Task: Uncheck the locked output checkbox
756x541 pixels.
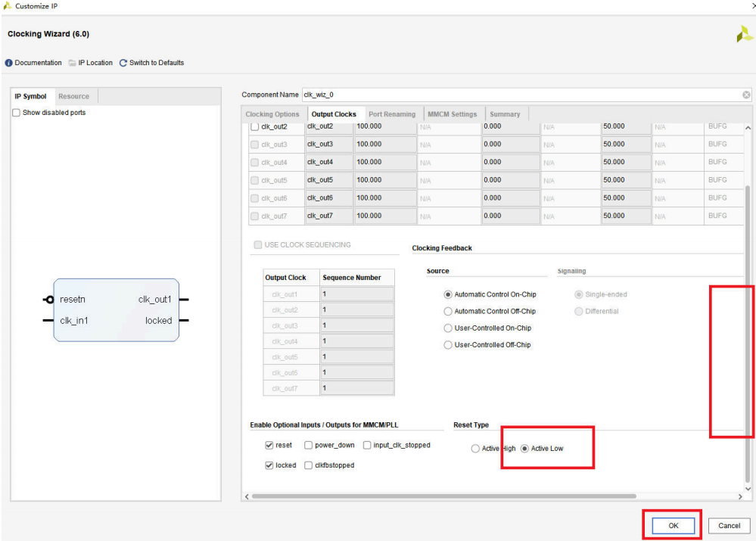Action: click(269, 465)
